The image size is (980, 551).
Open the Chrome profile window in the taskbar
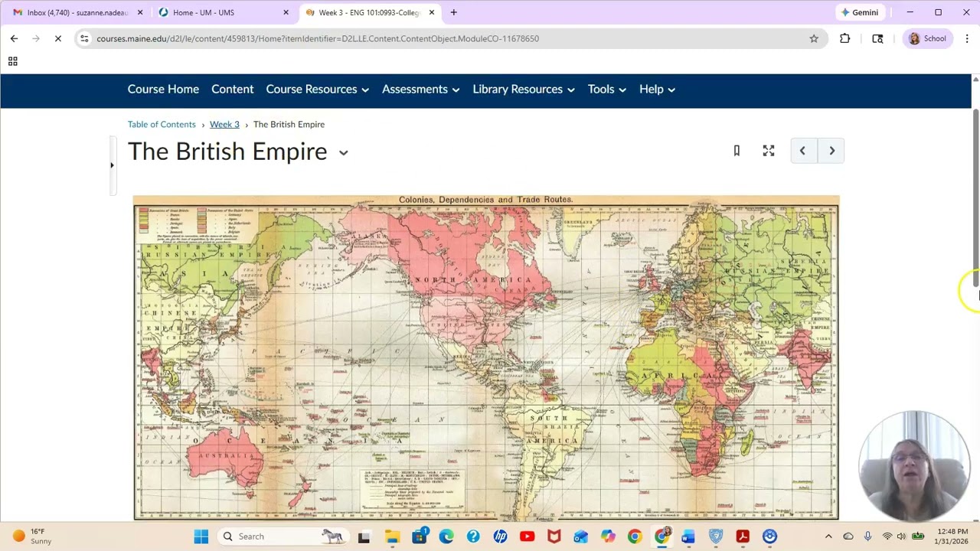[661, 536]
